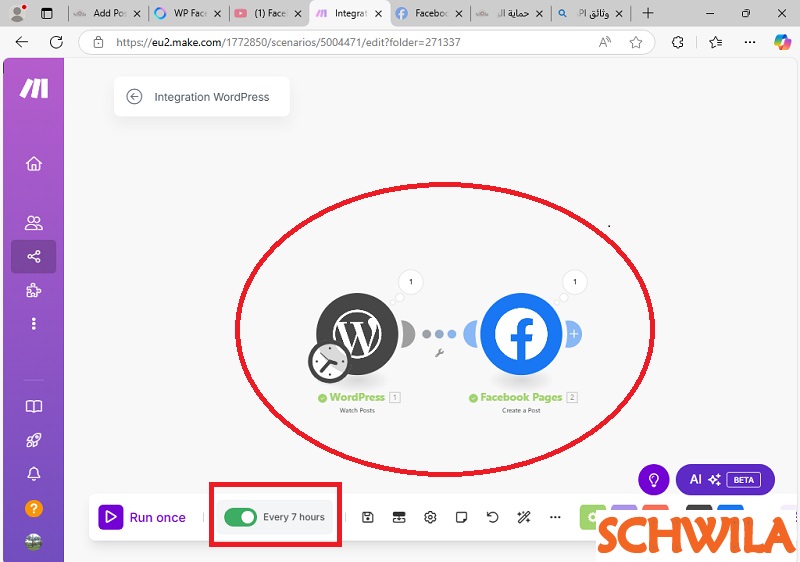Viewport: 800px width, 562px height.
Task: Open Scenarios share icon in sidebar
Action: tap(34, 256)
